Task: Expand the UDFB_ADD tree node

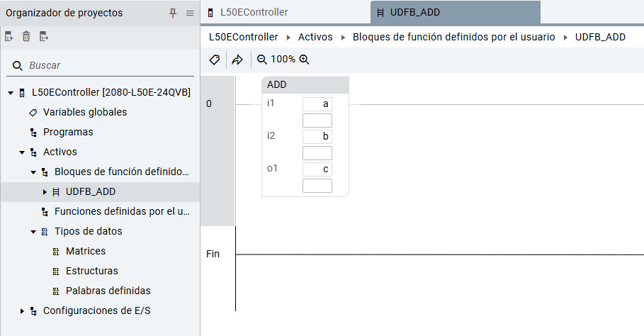Action: 45,191
